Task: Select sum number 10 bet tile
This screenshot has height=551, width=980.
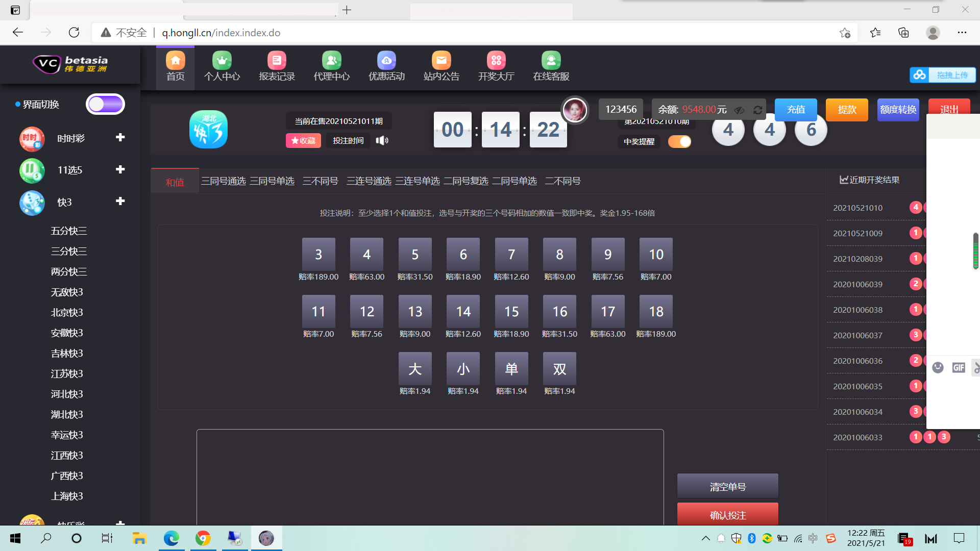Action: (655, 254)
